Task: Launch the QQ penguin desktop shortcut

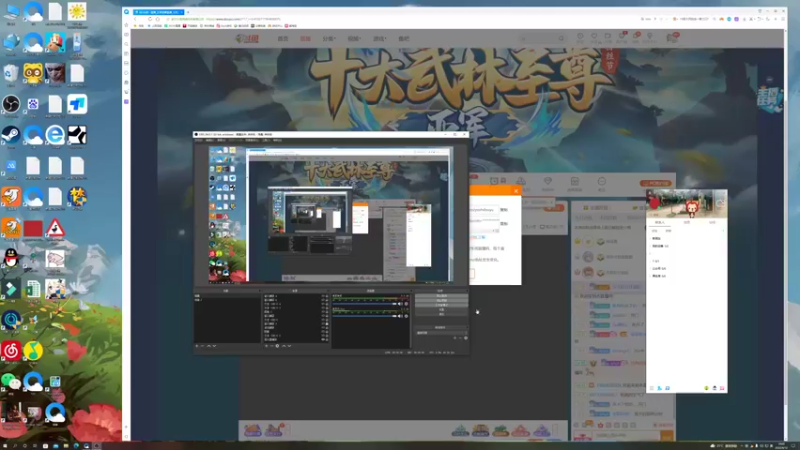Action: tap(11, 258)
